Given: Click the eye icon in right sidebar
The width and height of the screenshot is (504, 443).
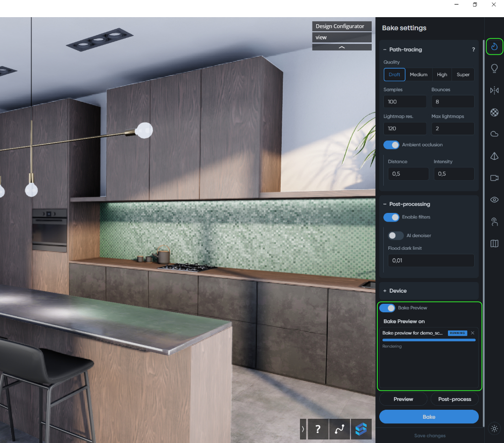Looking at the screenshot, I should tap(494, 200).
